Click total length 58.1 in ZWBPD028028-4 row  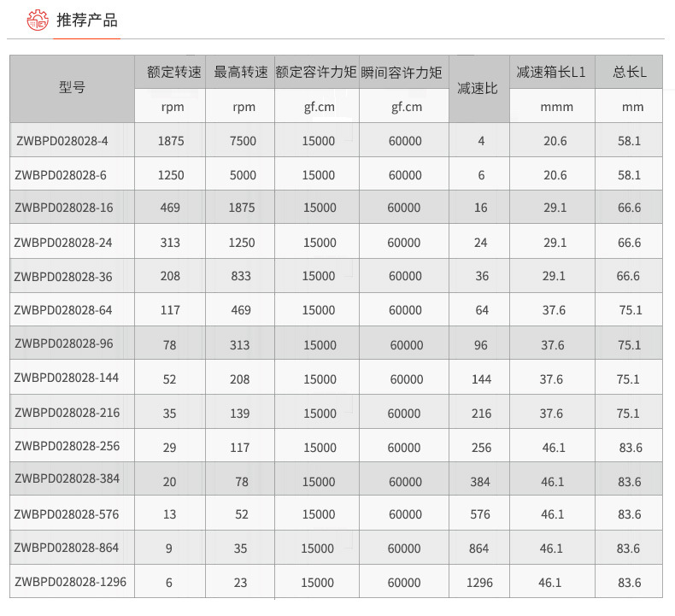point(630,141)
